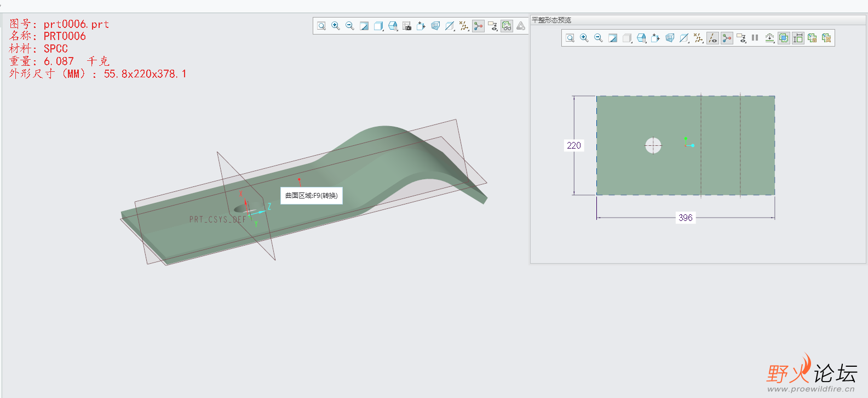868x398 pixels.
Task: Toggle dimension display in preview toolbar
Action: [x=798, y=38]
